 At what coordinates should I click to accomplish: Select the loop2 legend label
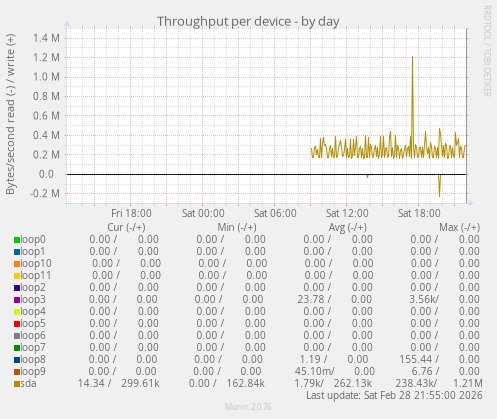(x=33, y=287)
